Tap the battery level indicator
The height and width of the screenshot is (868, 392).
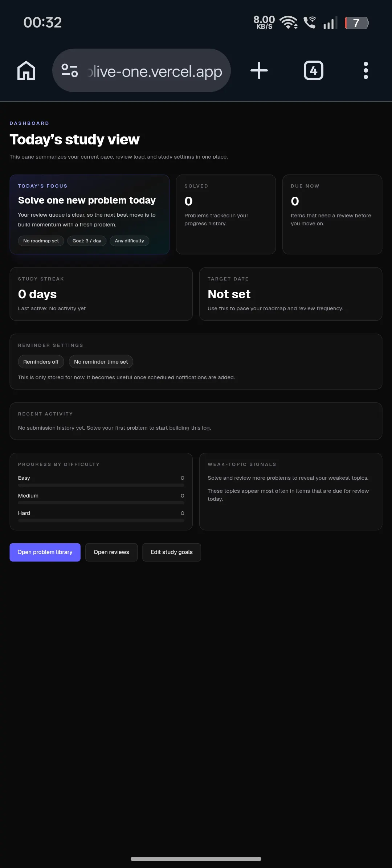(x=357, y=23)
